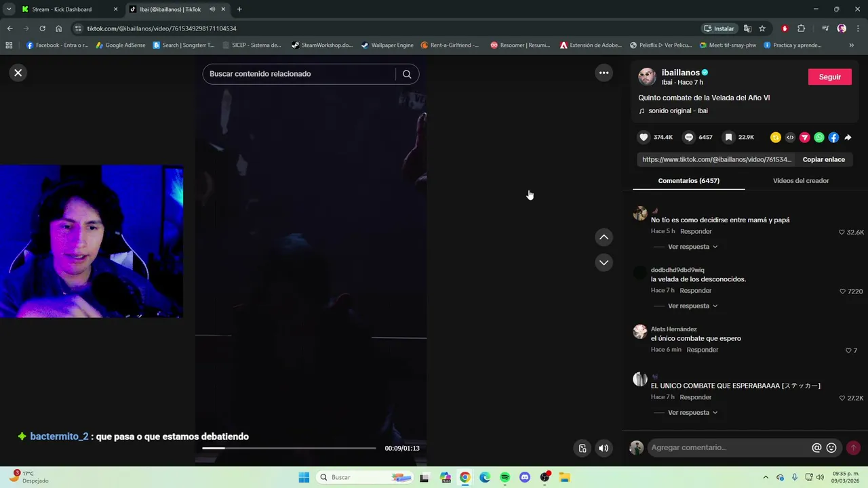
Task: Share the video on Facebook
Action: pos(833,138)
